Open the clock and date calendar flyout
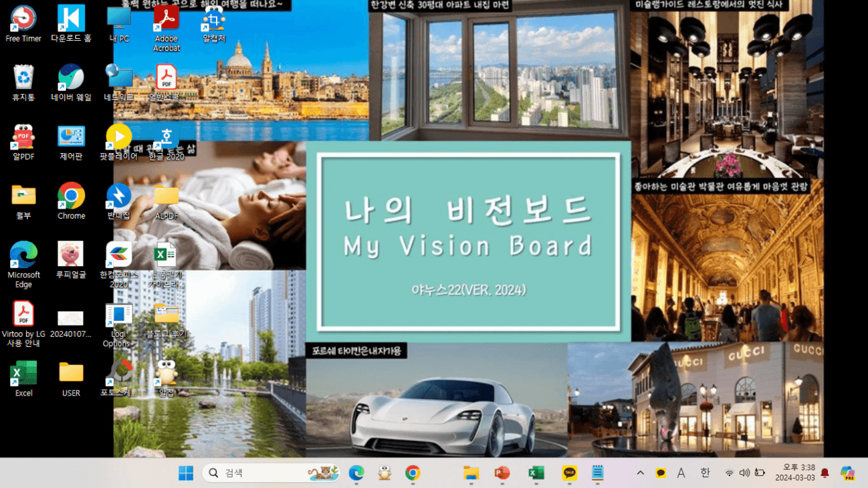The height and width of the screenshot is (488, 868). click(x=794, y=473)
